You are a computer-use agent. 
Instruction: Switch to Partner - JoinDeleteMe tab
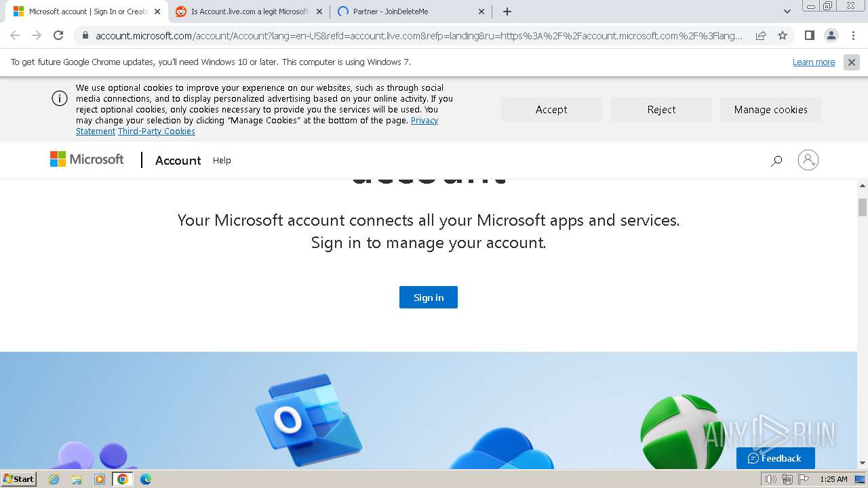pyautogui.click(x=411, y=12)
